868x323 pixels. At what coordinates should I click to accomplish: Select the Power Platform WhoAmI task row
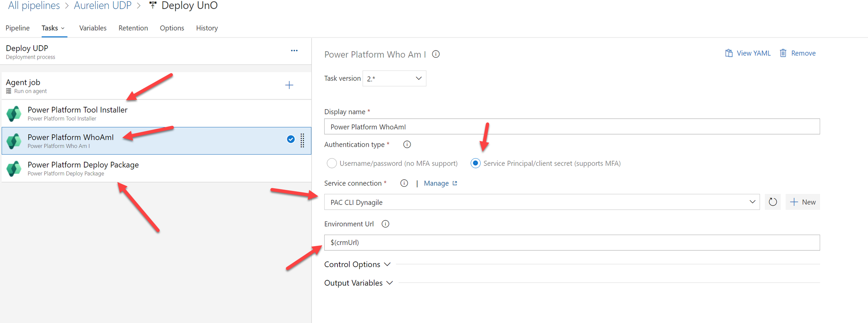156,141
